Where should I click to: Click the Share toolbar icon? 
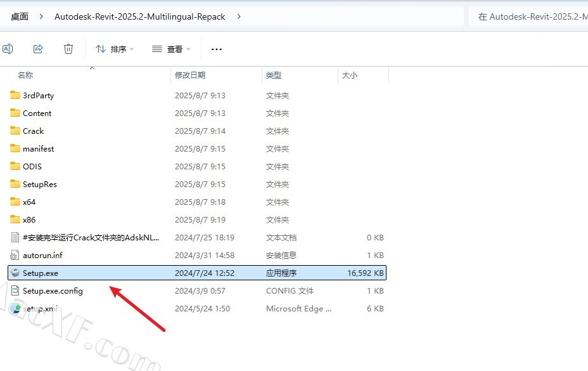(38, 49)
